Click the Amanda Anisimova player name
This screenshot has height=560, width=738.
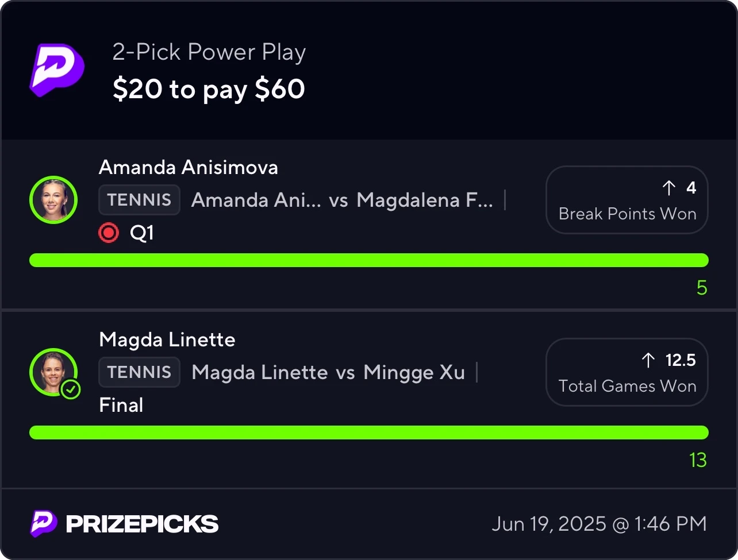pos(189,168)
